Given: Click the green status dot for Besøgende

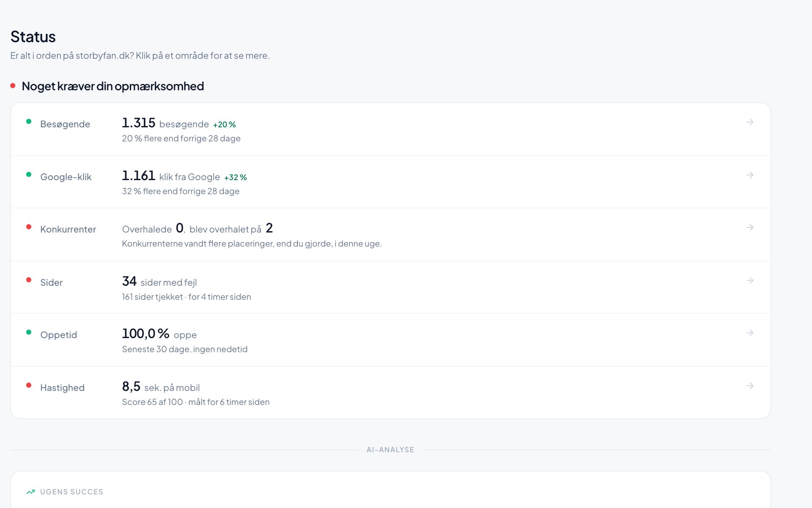Looking at the screenshot, I should coord(29,121).
